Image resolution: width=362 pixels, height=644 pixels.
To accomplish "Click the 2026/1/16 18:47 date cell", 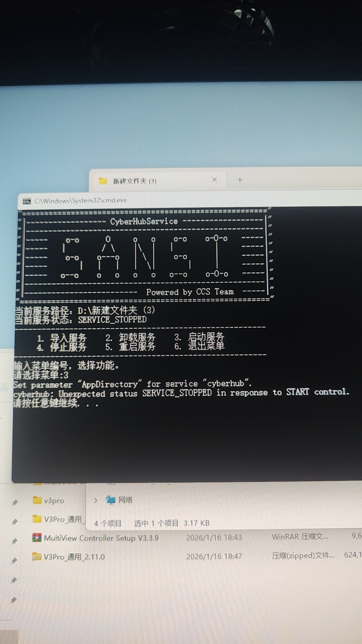I will point(214,556).
